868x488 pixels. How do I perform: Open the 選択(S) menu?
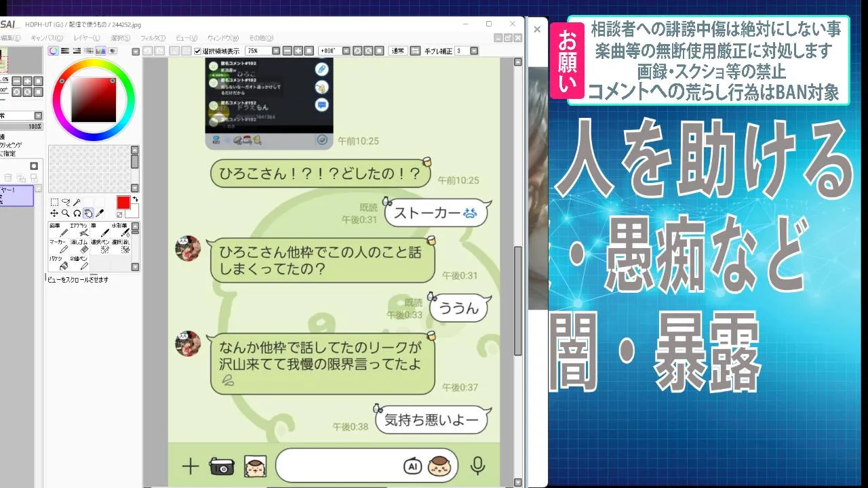click(x=121, y=38)
